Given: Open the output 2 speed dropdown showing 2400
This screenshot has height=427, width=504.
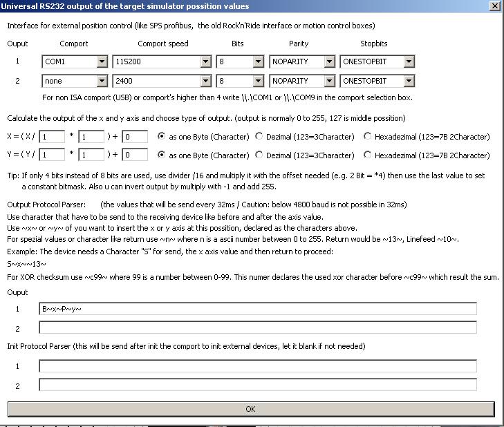Looking at the screenshot, I should click(162, 81).
